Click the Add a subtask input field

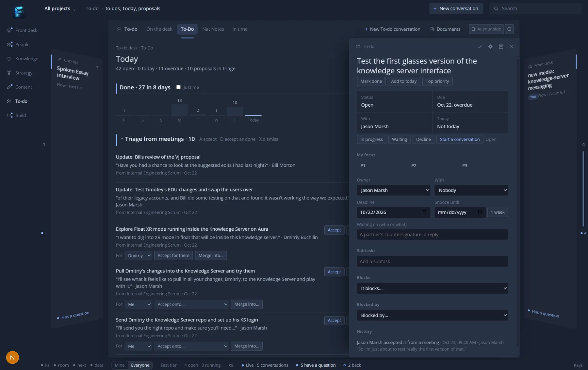tap(433, 261)
